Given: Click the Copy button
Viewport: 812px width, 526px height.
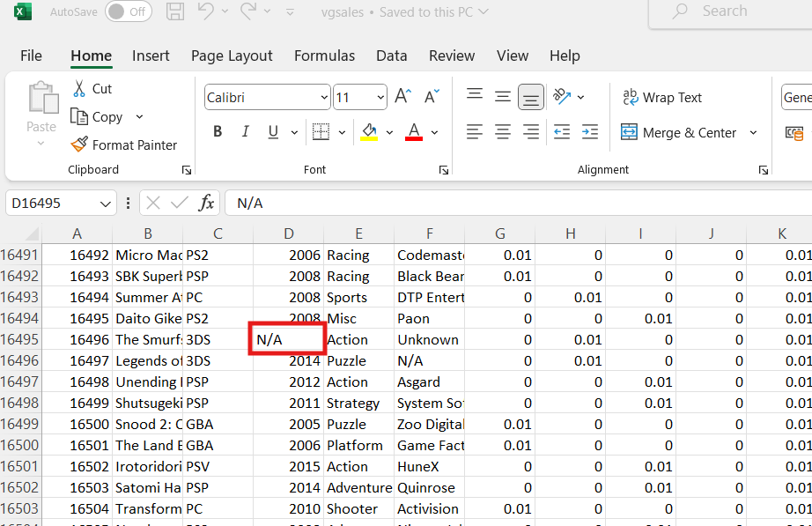Looking at the screenshot, I should tap(98, 116).
